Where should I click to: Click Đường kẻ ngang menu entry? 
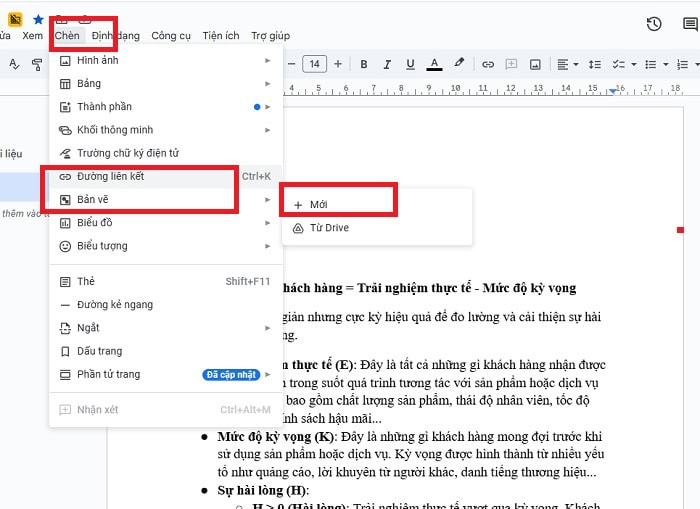point(114,304)
